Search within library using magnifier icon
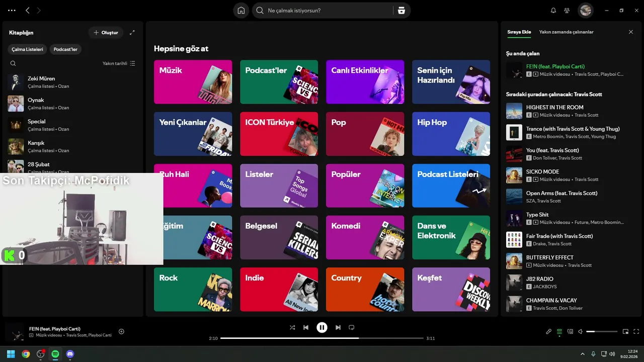644x362 pixels. 13,63
